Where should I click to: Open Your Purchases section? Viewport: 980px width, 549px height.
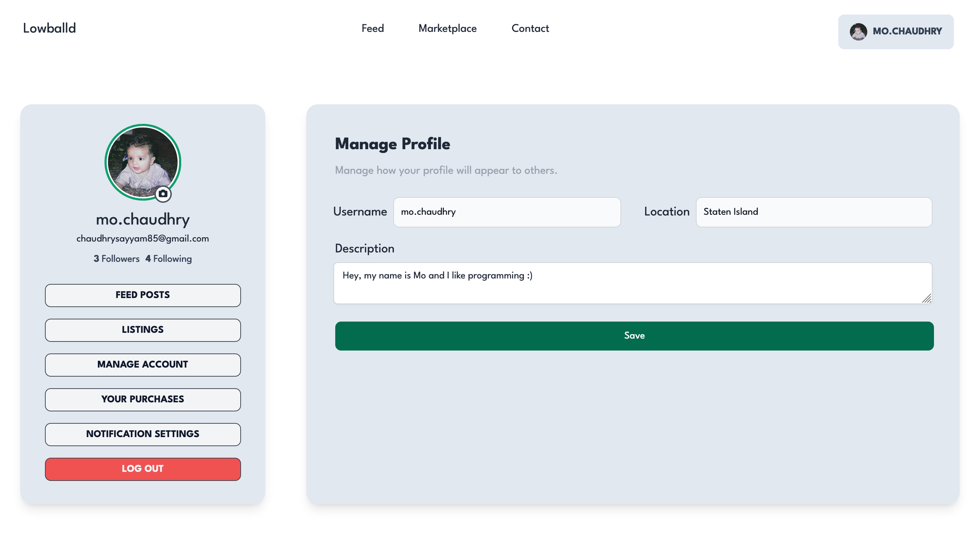143,399
